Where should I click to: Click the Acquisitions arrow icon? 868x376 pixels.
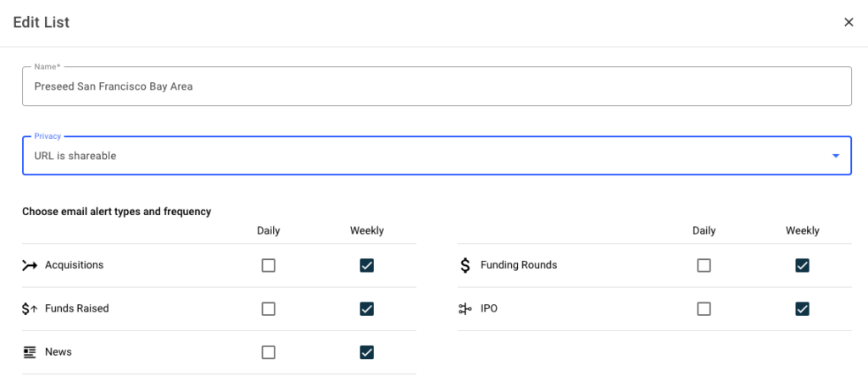pos(30,265)
